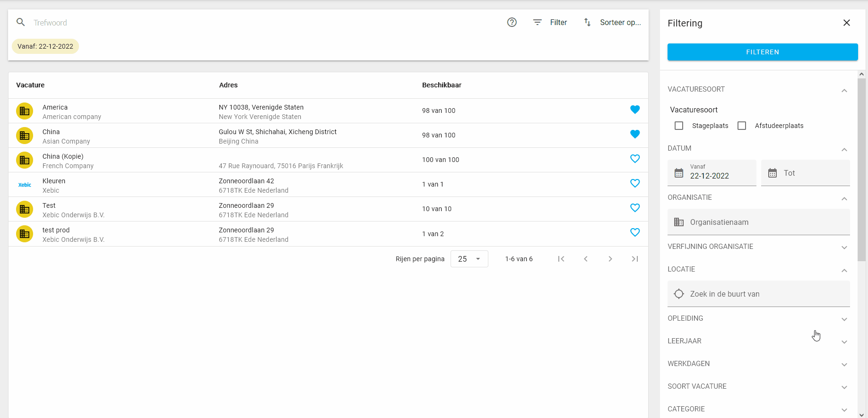Check the Stageplaats checkbox

pyautogui.click(x=679, y=126)
